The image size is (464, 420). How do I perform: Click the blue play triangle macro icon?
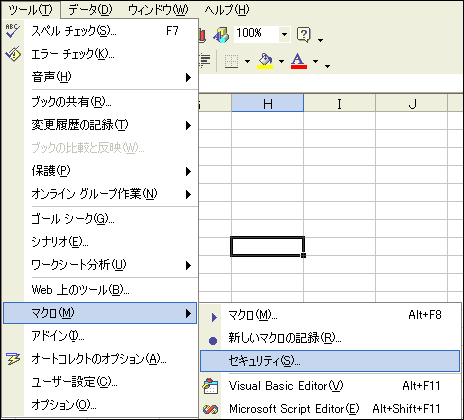coord(214,317)
